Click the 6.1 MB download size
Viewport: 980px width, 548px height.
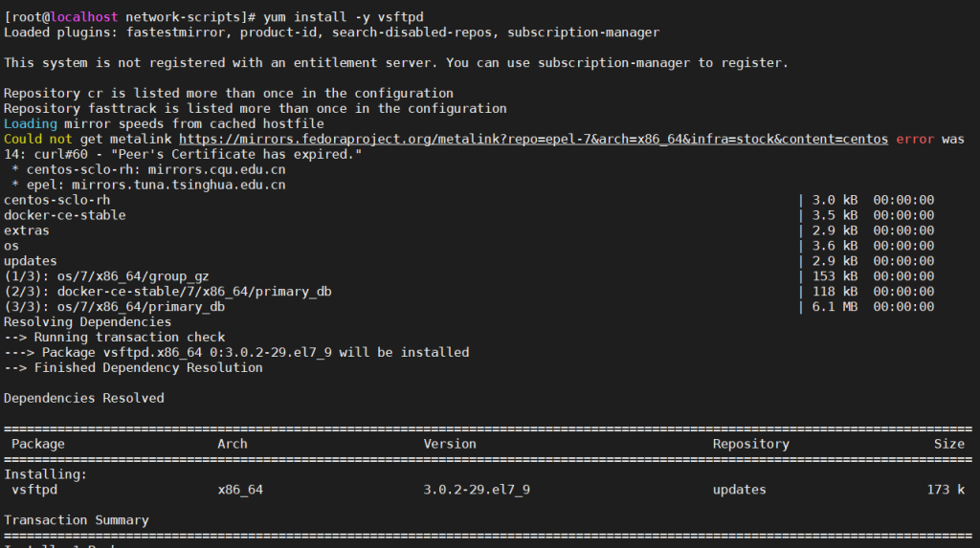click(x=836, y=307)
